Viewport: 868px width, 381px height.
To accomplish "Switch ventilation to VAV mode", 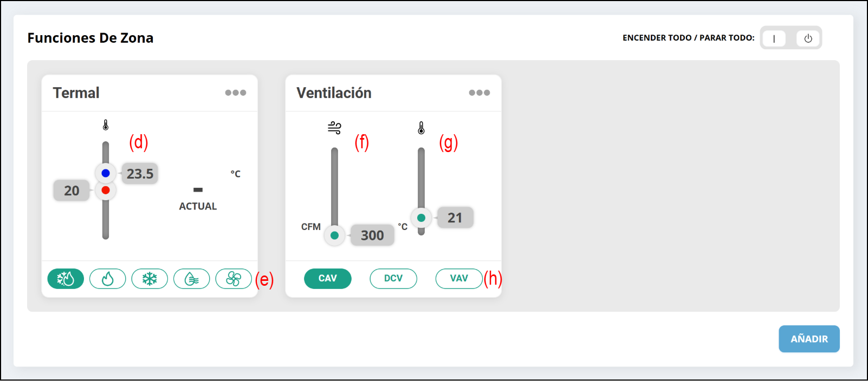I will [x=459, y=278].
